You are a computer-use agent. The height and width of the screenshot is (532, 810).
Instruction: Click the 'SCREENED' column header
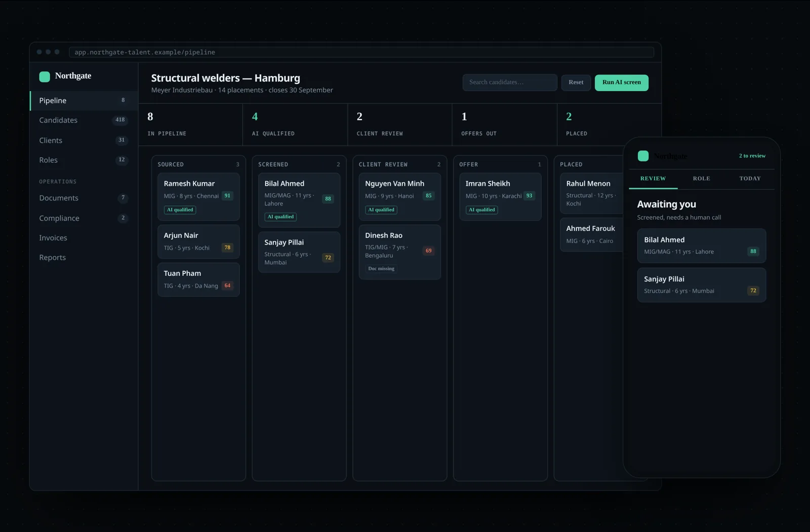(273, 165)
